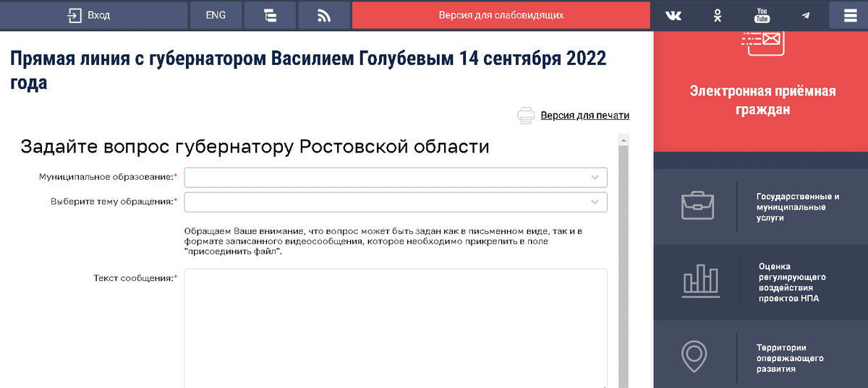The height and width of the screenshot is (388, 868).
Task: Expand the Муниципальное образование dropdown
Action: pos(396,177)
